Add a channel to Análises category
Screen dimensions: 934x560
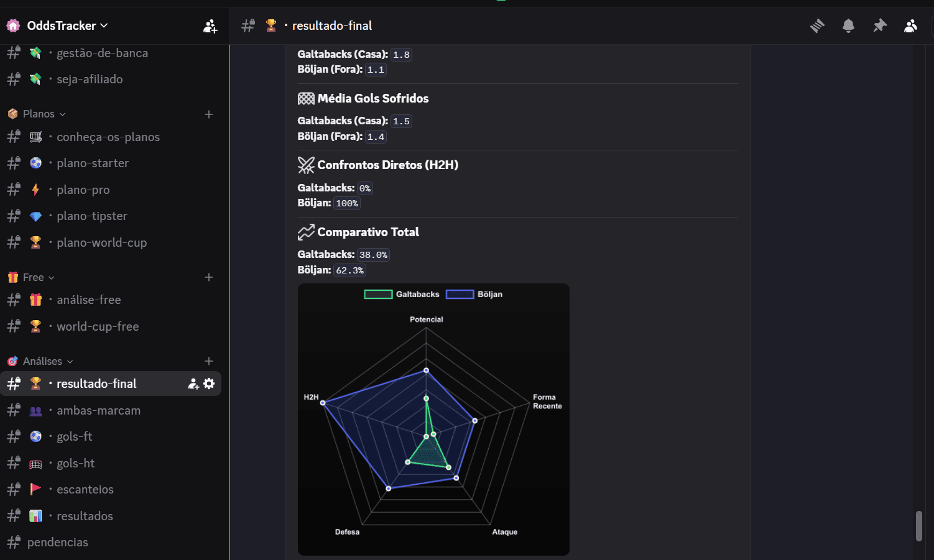[209, 361]
